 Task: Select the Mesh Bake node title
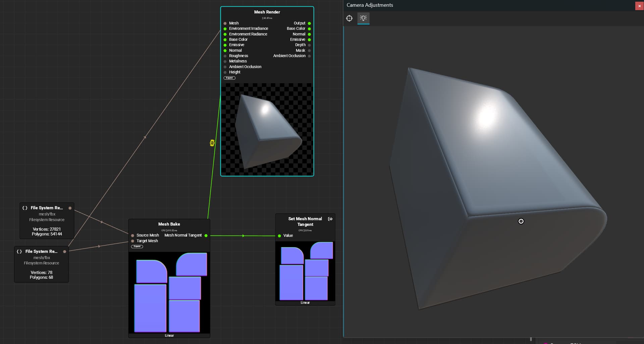(x=169, y=224)
